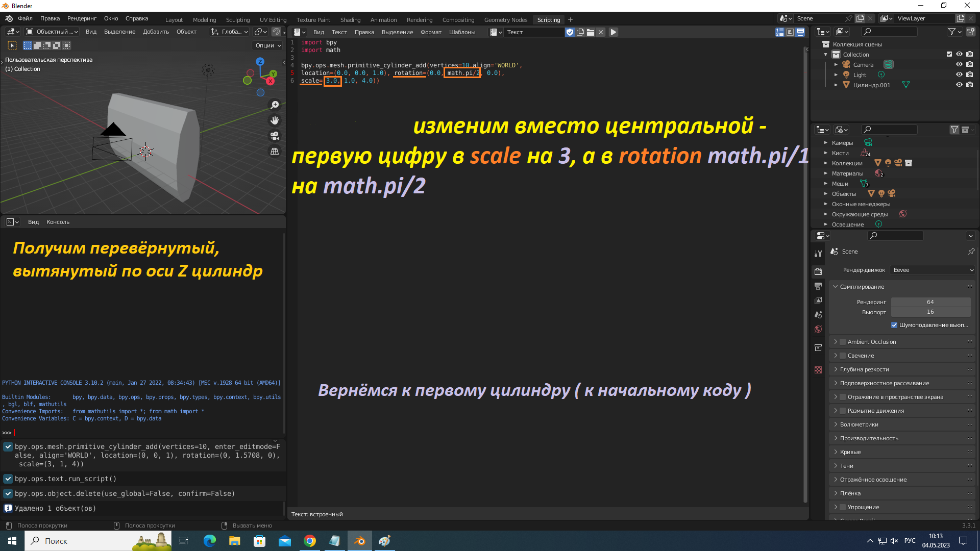The width and height of the screenshot is (980, 551).
Task: Toggle visibility eye of the Light object
Action: 959,75
